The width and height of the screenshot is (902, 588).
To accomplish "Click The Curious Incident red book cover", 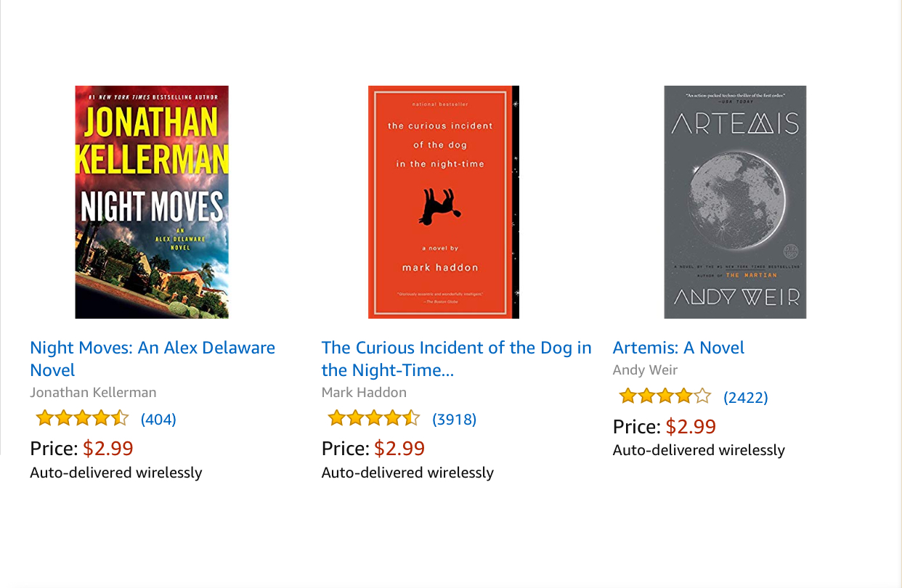I will tap(443, 202).
